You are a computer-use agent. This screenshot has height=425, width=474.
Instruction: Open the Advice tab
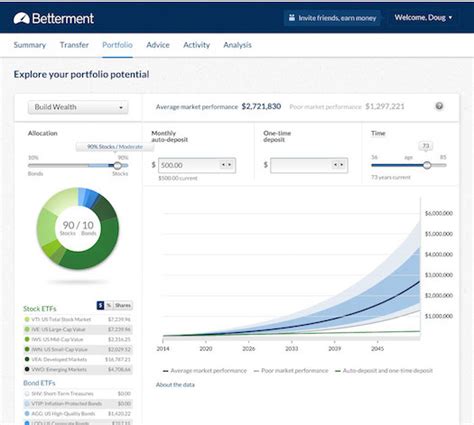click(x=158, y=45)
